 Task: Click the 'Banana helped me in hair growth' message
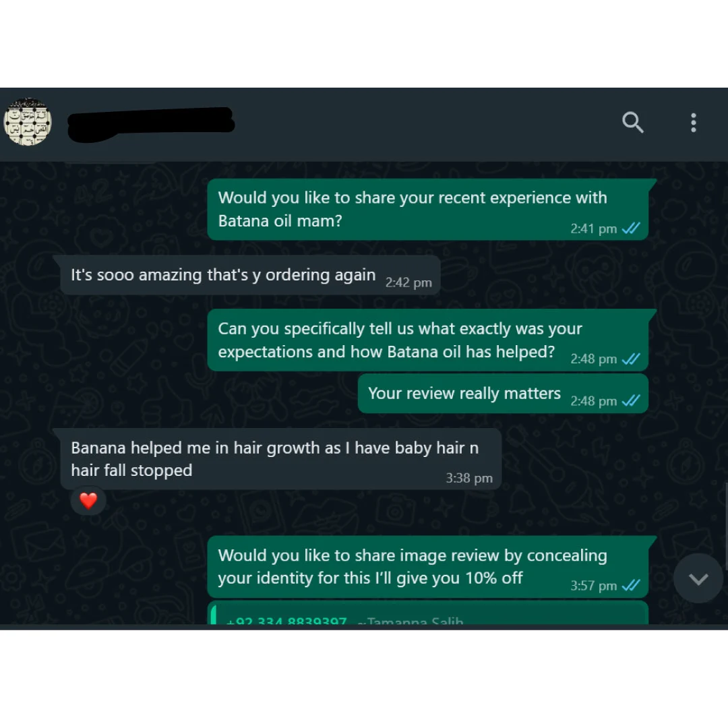pyautogui.click(x=281, y=459)
